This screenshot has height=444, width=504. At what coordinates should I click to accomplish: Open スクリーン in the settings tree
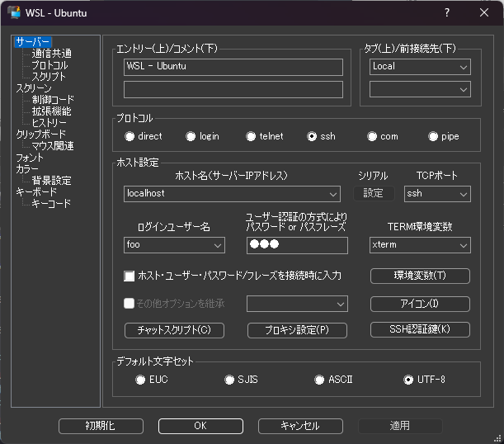(x=34, y=88)
